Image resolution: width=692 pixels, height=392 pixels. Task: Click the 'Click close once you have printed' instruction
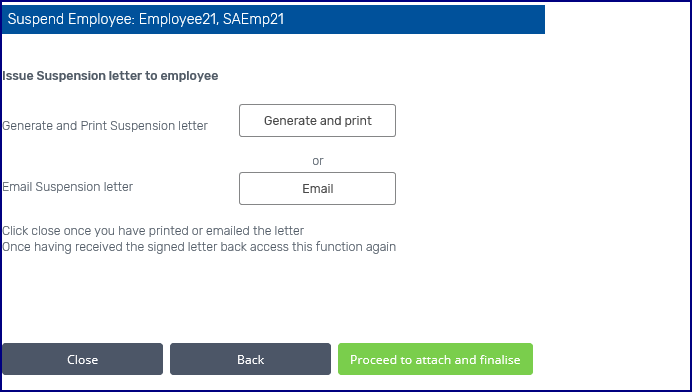[153, 231]
